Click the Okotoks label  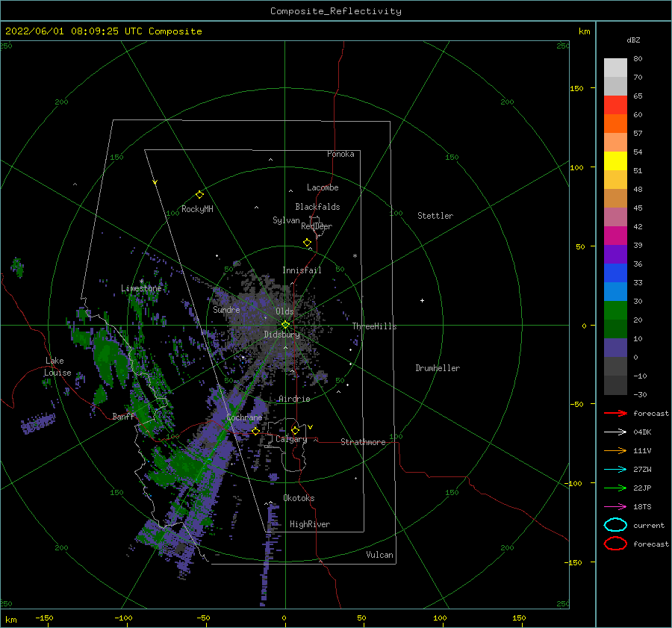point(299,498)
